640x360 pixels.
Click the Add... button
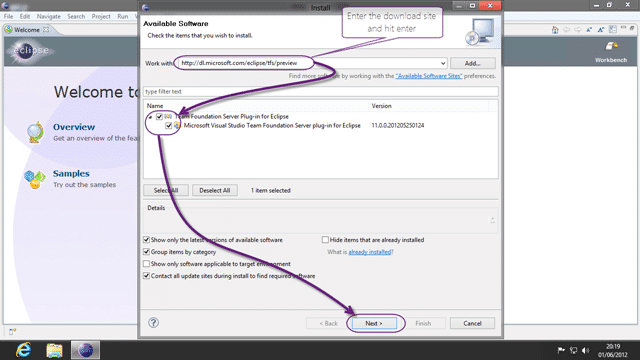tap(473, 63)
